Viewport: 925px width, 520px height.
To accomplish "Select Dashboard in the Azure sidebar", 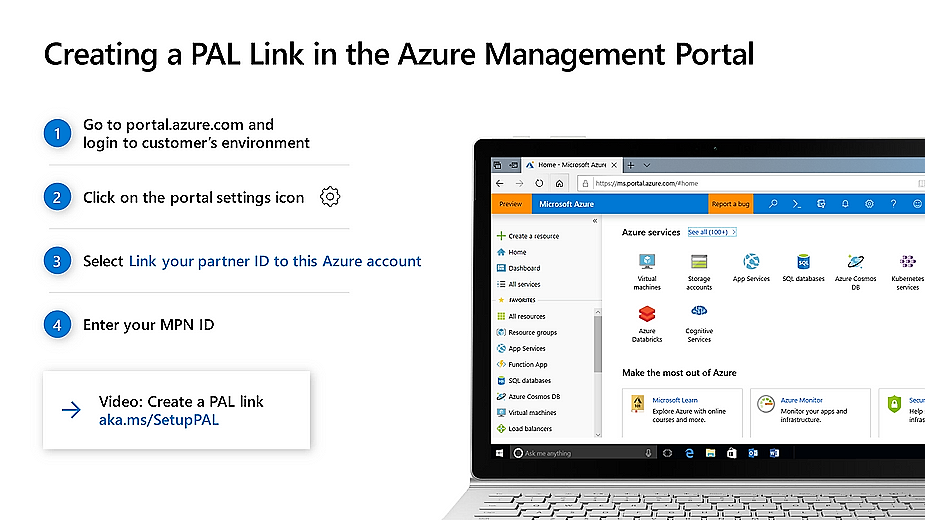I will click(x=519, y=268).
